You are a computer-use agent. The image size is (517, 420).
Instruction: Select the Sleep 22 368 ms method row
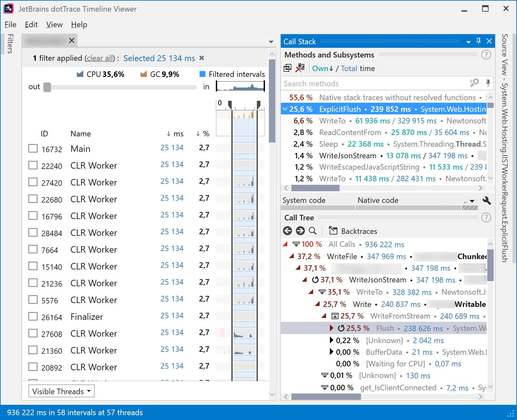384,144
